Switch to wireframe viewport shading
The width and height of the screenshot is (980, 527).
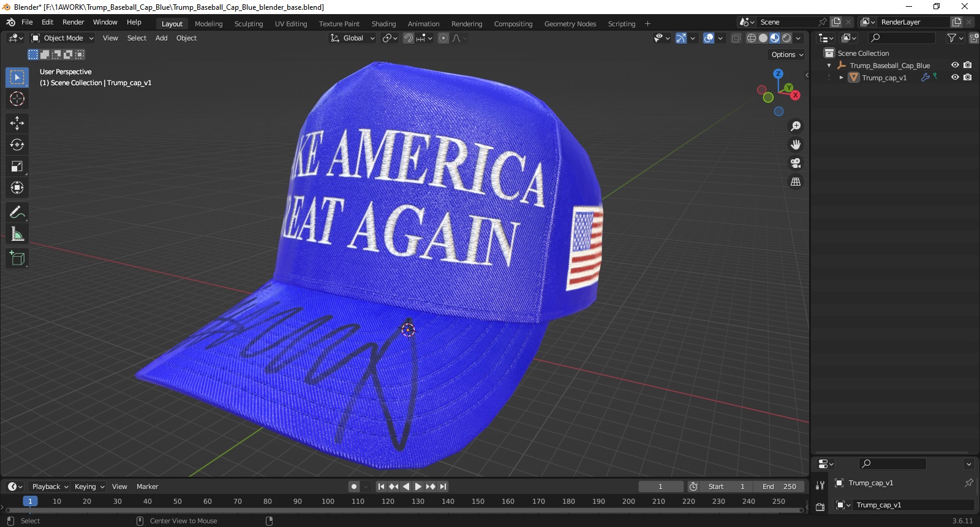tap(751, 38)
